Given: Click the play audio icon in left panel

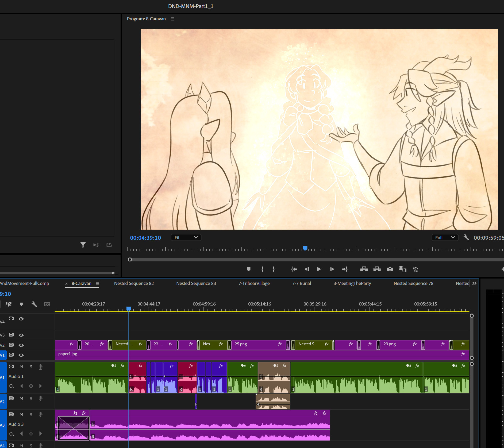Looking at the screenshot, I should click(x=96, y=245).
